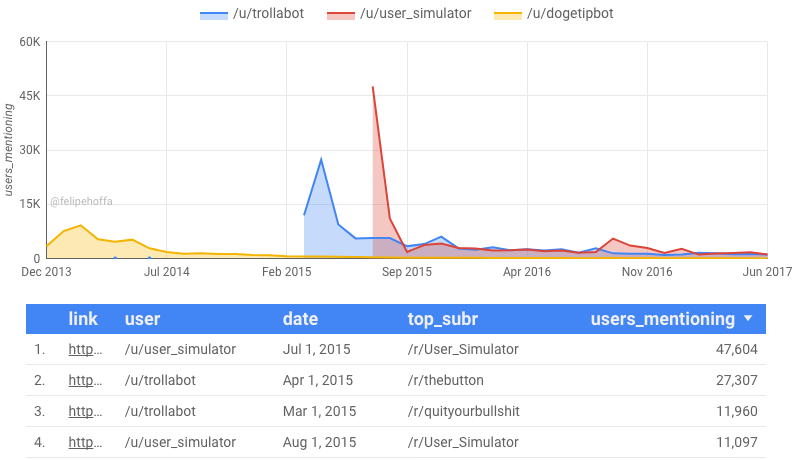Toggle the /u/user_simulator legend label
Viewport: 794px width, 460px height.
click(x=415, y=13)
